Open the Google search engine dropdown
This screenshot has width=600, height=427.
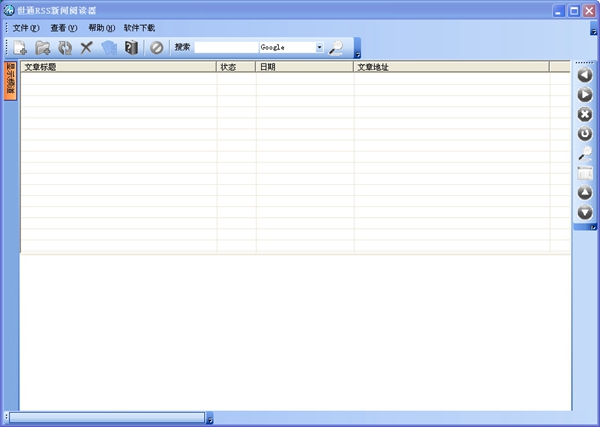tap(320, 47)
